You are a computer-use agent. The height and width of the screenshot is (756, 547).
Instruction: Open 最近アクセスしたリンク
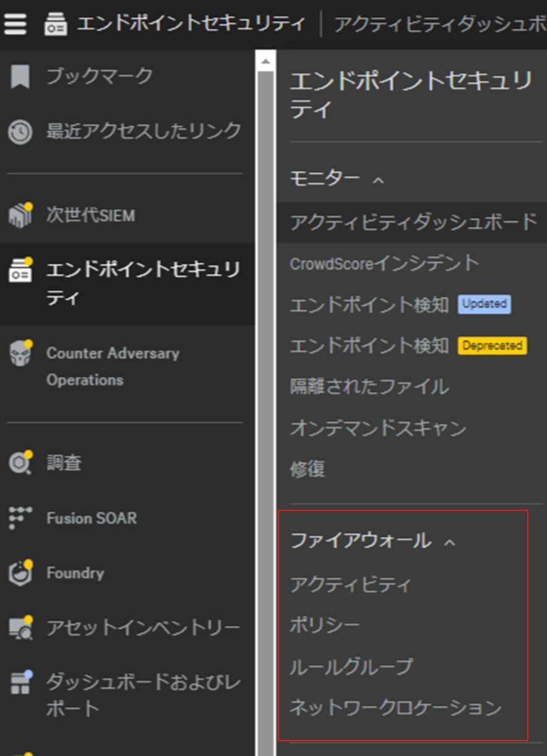(144, 131)
